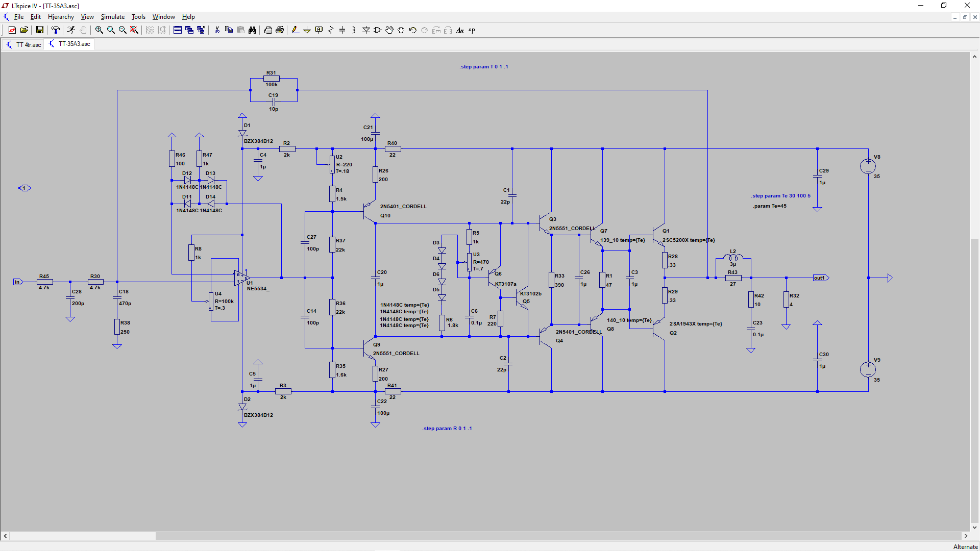Switch to the TT 4tr.asc tab

pos(23,44)
